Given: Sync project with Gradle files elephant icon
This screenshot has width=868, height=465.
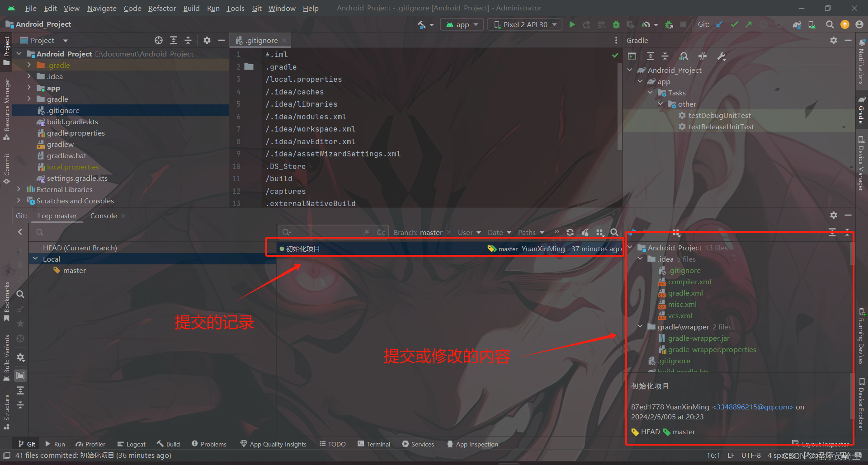Looking at the screenshot, I should click(x=797, y=24).
